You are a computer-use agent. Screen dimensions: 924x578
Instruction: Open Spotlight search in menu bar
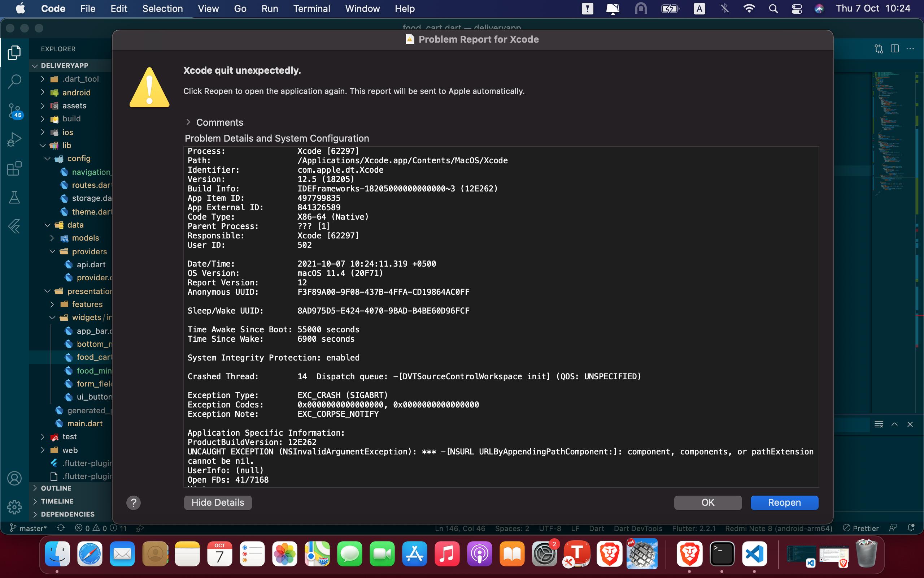pos(773,8)
